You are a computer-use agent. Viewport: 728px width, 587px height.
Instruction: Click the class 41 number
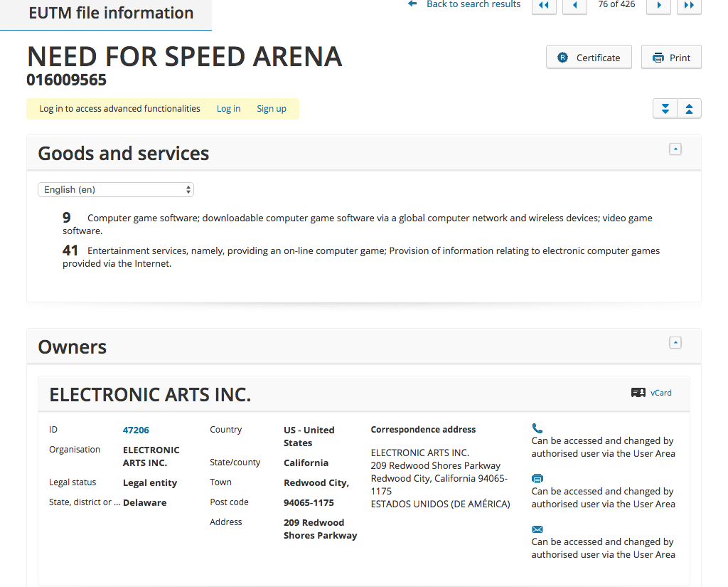[x=70, y=250]
